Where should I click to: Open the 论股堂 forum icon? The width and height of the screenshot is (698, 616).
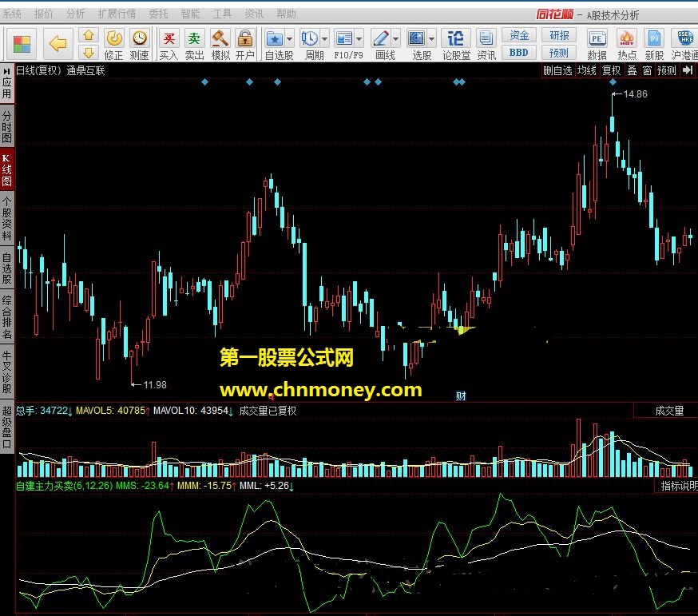(x=456, y=44)
